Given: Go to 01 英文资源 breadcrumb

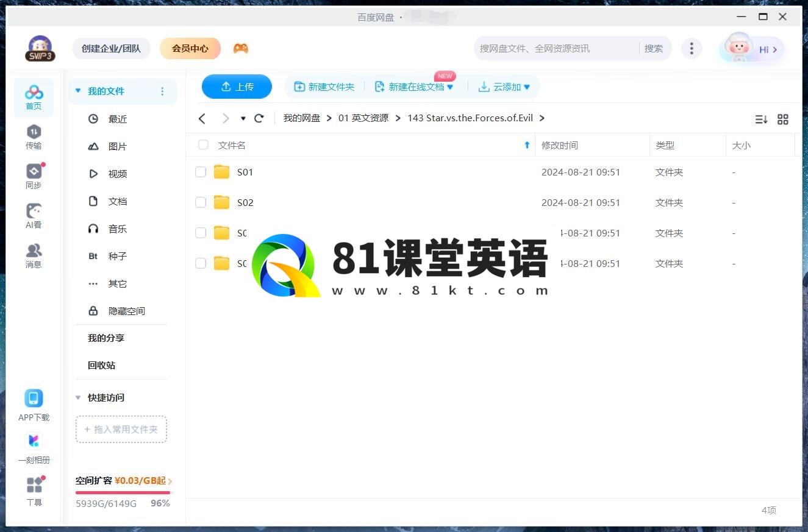Looking at the screenshot, I should coord(363,118).
